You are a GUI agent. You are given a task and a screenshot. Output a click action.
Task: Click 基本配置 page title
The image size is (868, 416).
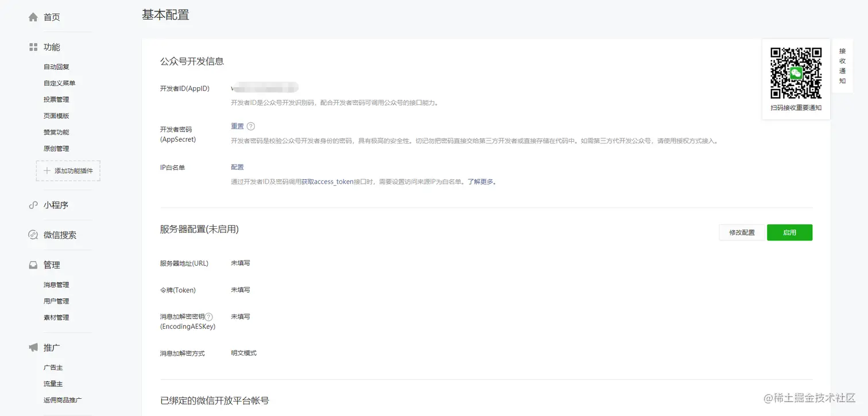[165, 15]
